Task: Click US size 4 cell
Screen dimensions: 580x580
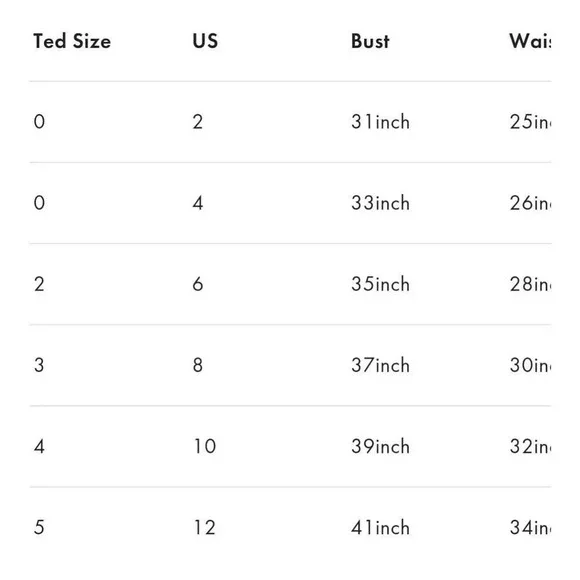Action: [198, 203]
